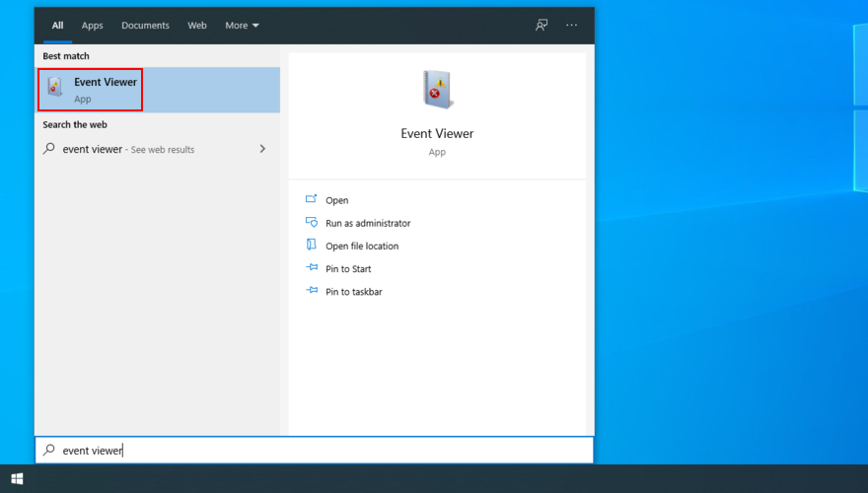Choose Run as administrator
The height and width of the screenshot is (493, 868).
[x=368, y=223]
